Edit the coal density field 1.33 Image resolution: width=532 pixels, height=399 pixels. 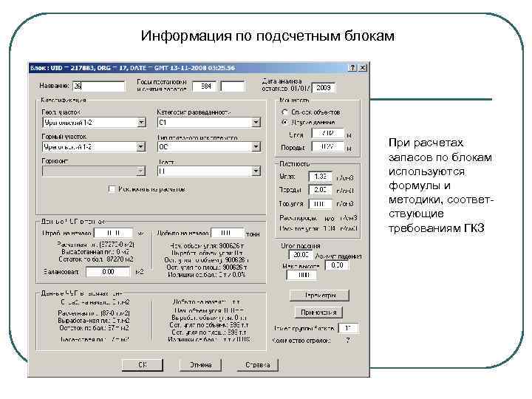[x=320, y=177]
